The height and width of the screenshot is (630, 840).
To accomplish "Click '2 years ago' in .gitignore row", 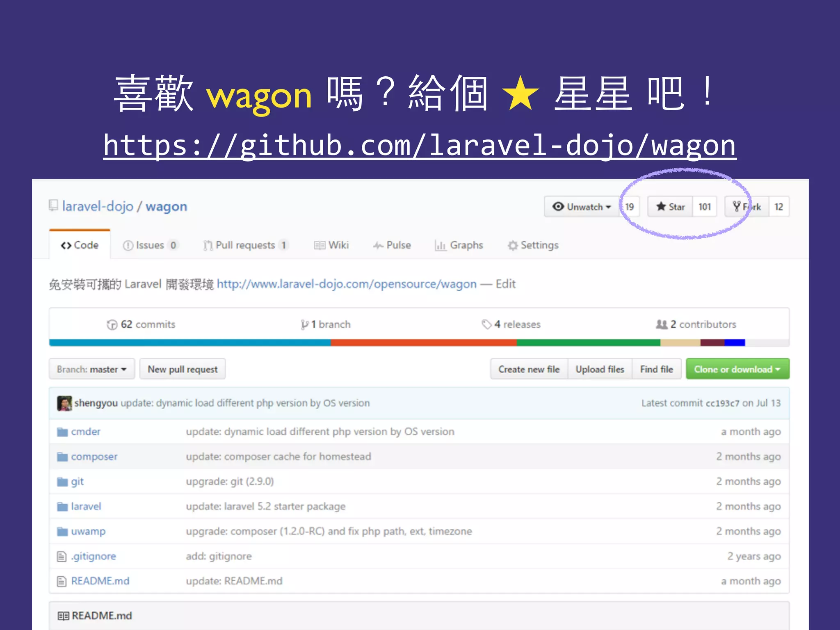I will coord(754,557).
